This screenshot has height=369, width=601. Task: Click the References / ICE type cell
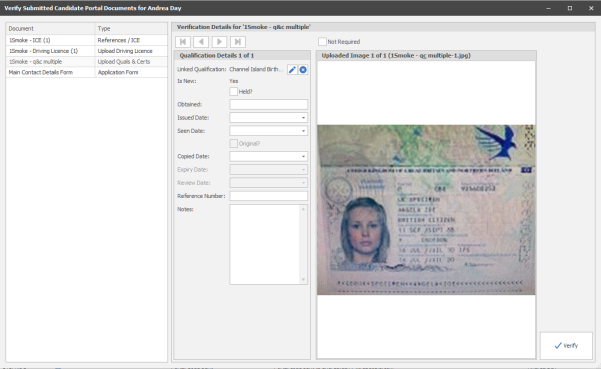[x=131, y=40]
